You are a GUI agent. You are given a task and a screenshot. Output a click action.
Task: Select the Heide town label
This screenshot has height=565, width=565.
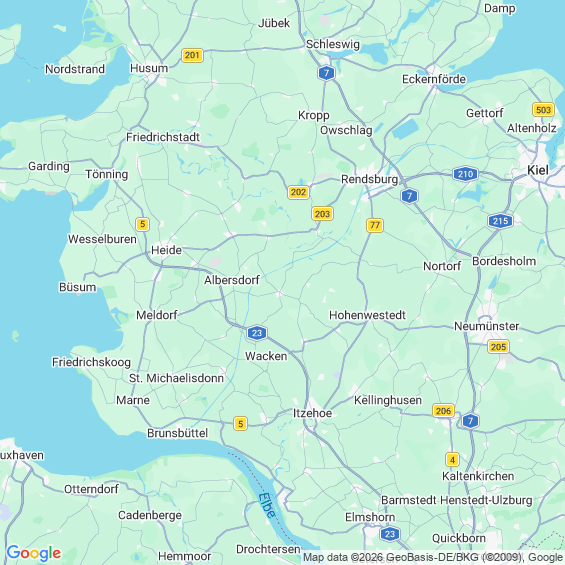pos(166,250)
